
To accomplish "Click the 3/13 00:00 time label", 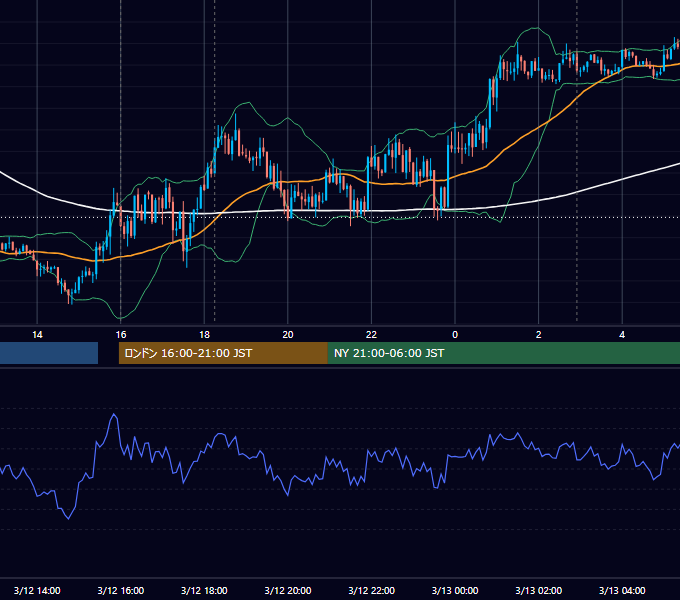I will (x=455, y=590).
